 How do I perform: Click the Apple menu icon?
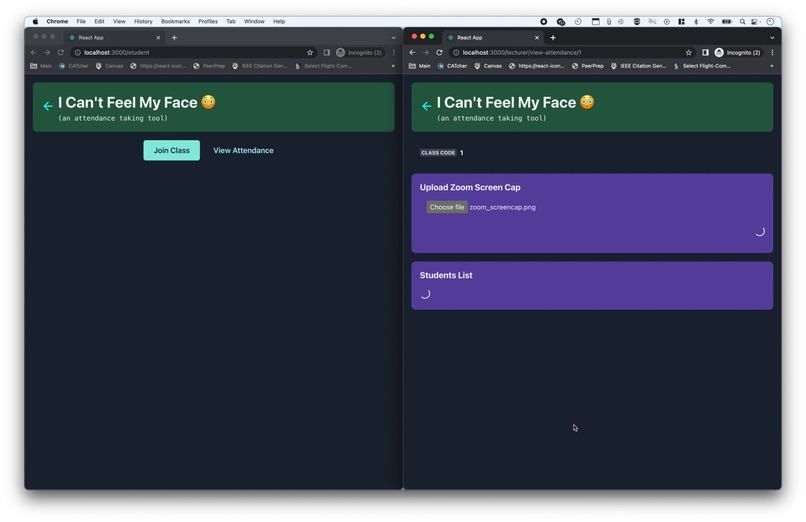35,22
